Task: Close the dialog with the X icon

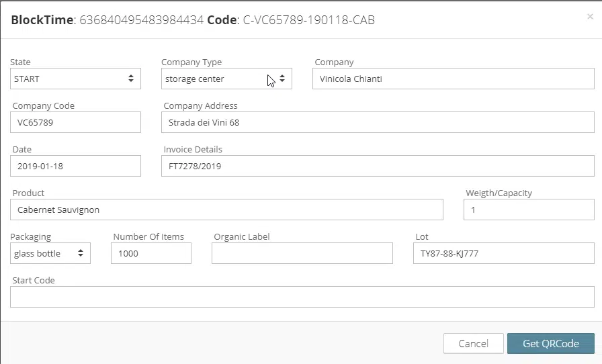Action: [590, 17]
